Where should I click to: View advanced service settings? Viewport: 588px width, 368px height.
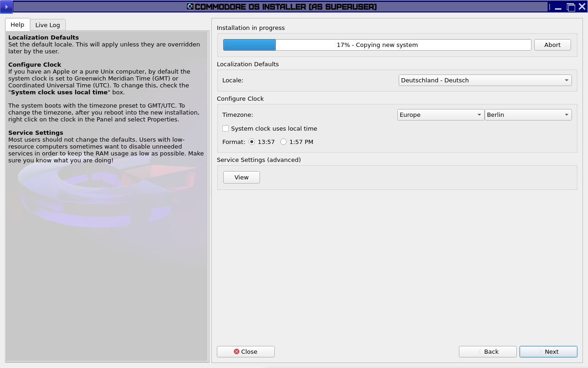click(242, 177)
